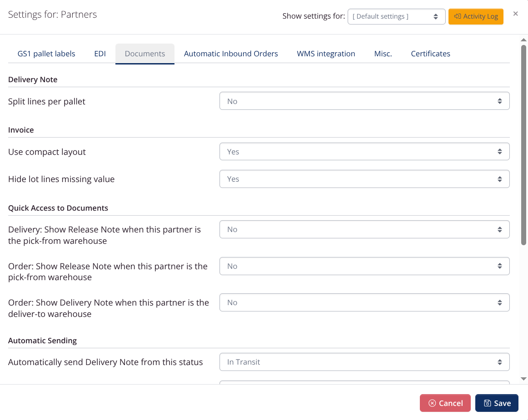
Task: Cancel the settings changes
Action: click(445, 403)
